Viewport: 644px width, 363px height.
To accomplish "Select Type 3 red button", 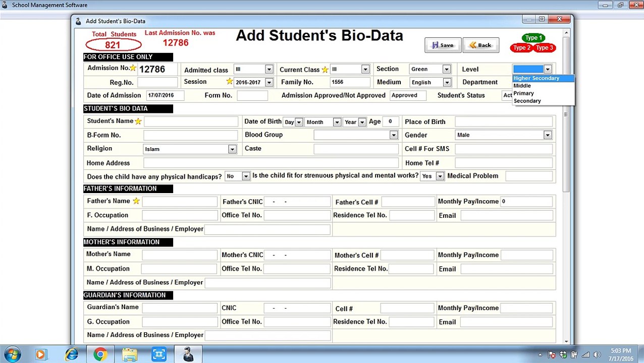I will pyautogui.click(x=544, y=48).
